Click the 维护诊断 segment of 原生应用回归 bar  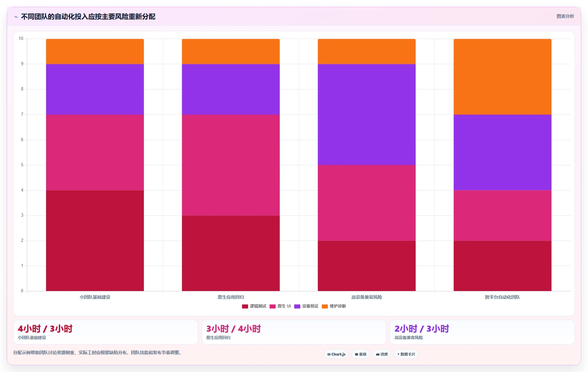(x=231, y=51)
